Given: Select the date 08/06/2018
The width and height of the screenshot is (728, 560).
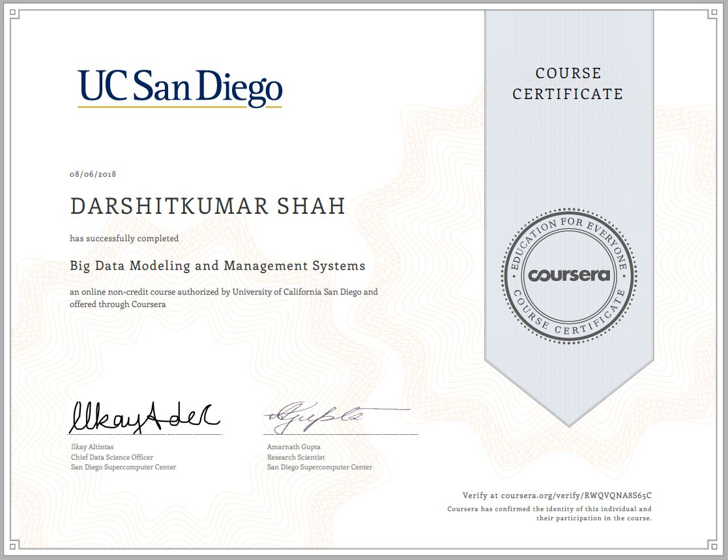Looking at the screenshot, I should [x=93, y=174].
